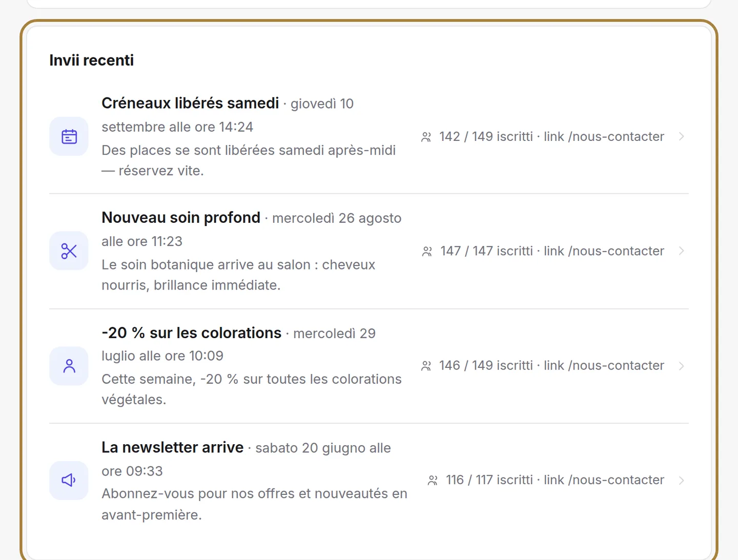Click link /nous-contacter in the 116 / 117 row
This screenshot has width=738, height=560.
point(604,480)
